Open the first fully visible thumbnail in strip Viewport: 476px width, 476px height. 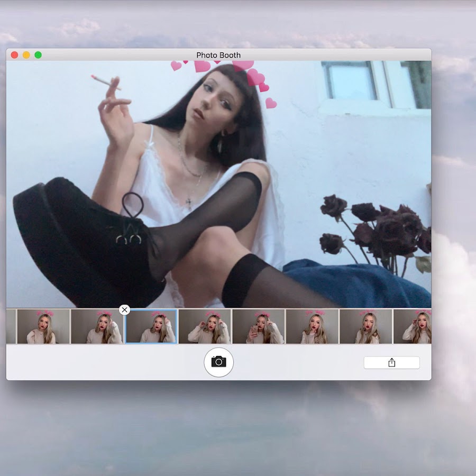[x=43, y=327]
